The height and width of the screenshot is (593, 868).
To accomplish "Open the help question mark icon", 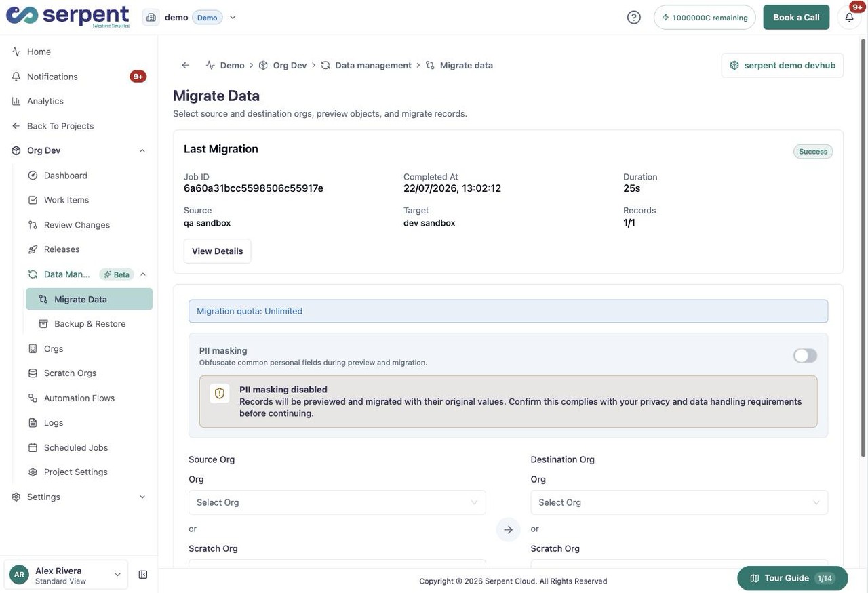I will pyautogui.click(x=634, y=18).
